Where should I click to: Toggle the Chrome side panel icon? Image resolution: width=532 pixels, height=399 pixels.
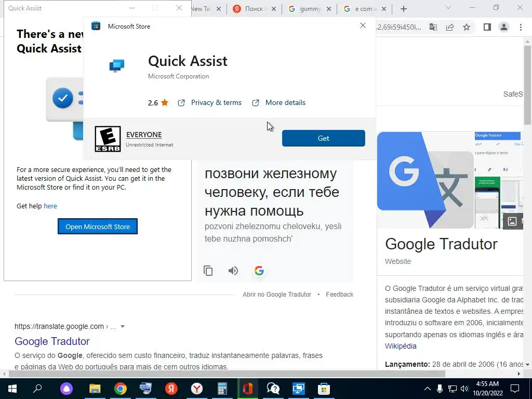(487, 27)
